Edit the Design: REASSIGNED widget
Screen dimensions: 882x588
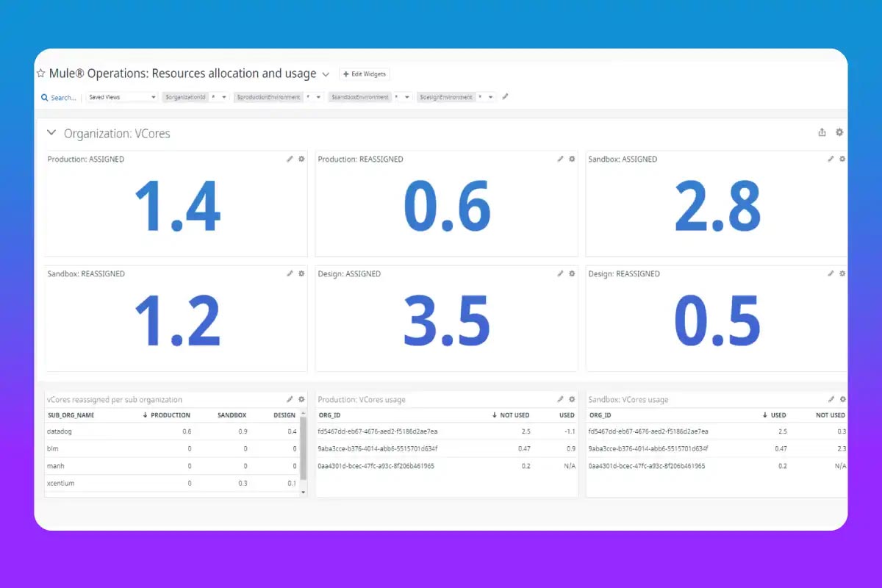click(x=831, y=273)
